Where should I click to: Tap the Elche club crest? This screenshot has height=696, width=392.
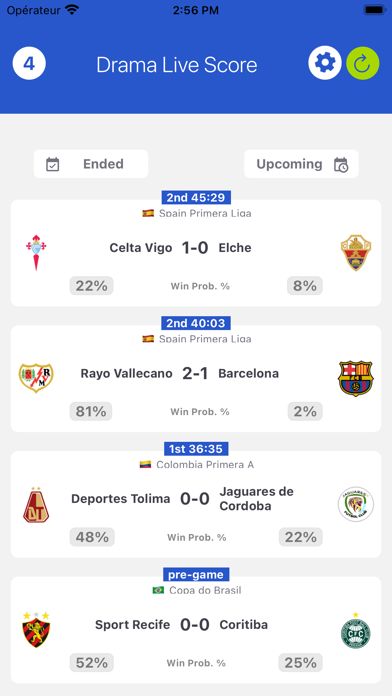(x=356, y=253)
